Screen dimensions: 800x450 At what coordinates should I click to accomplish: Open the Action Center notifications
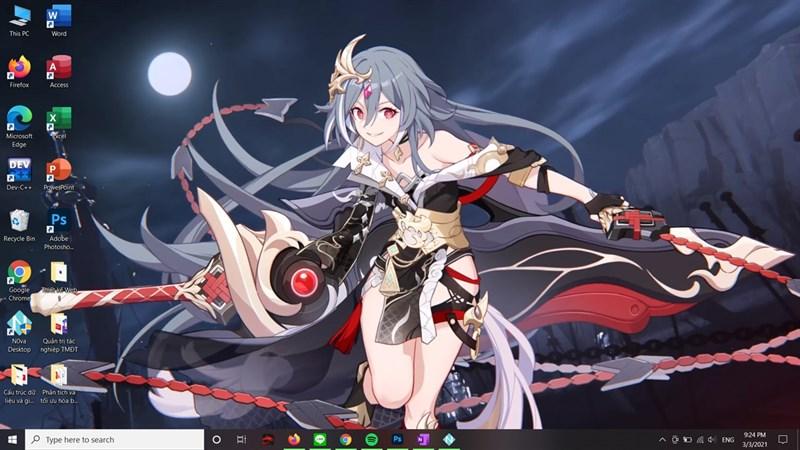783,439
